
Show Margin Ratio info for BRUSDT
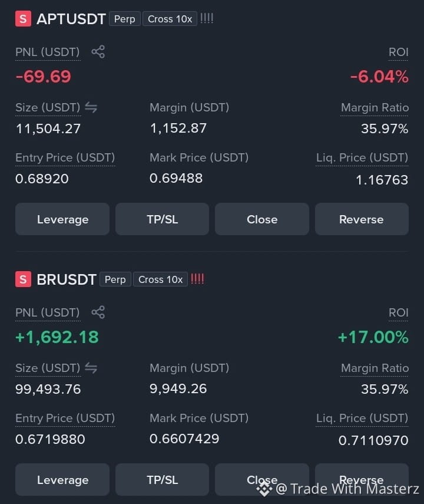point(375,368)
